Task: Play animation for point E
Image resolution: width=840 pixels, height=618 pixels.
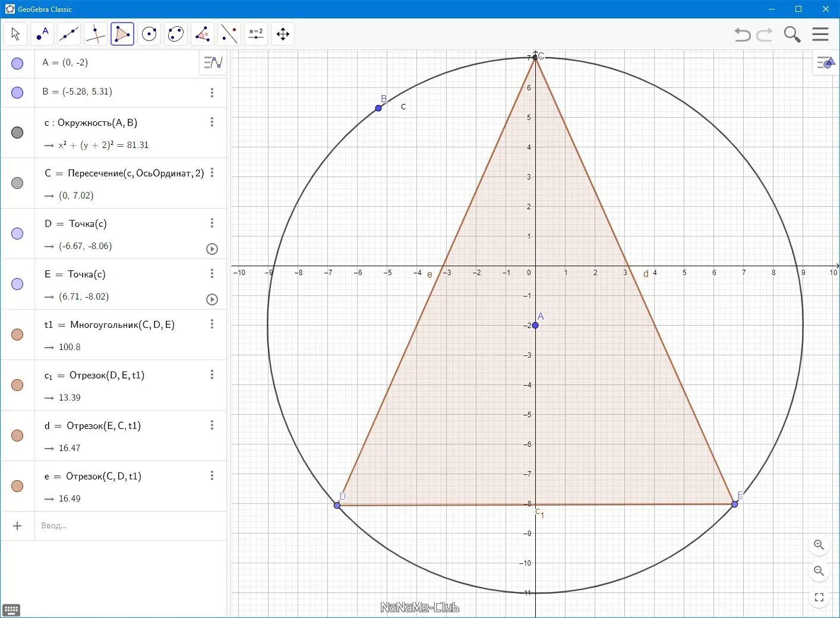Action: pyautogui.click(x=212, y=299)
